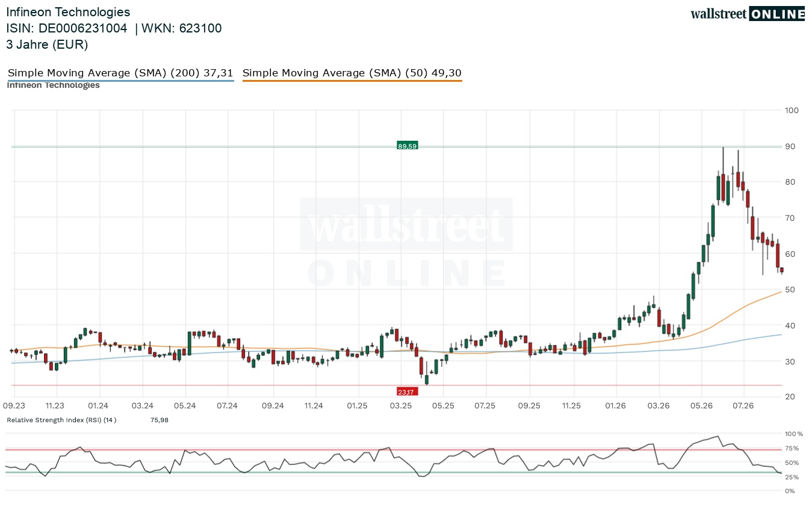The width and height of the screenshot is (812, 507).
Task: Click the 03.24 date label
Action: [x=143, y=406]
